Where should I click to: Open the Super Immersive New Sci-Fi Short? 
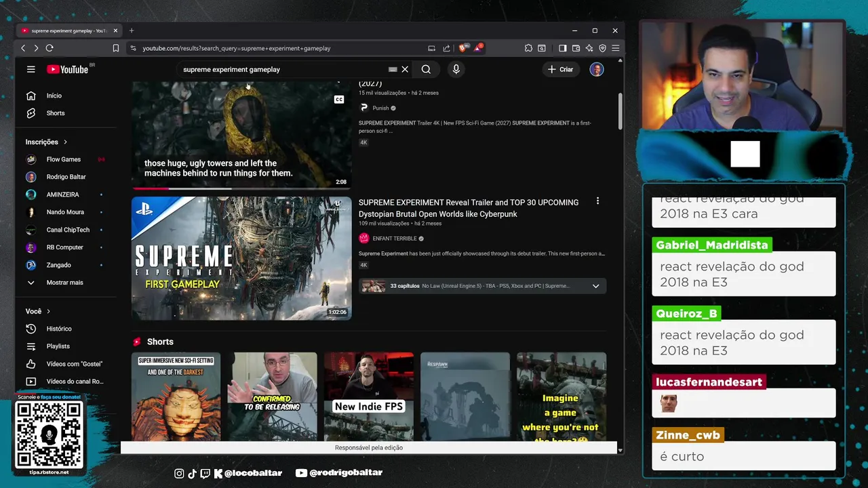[x=176, y=396]
